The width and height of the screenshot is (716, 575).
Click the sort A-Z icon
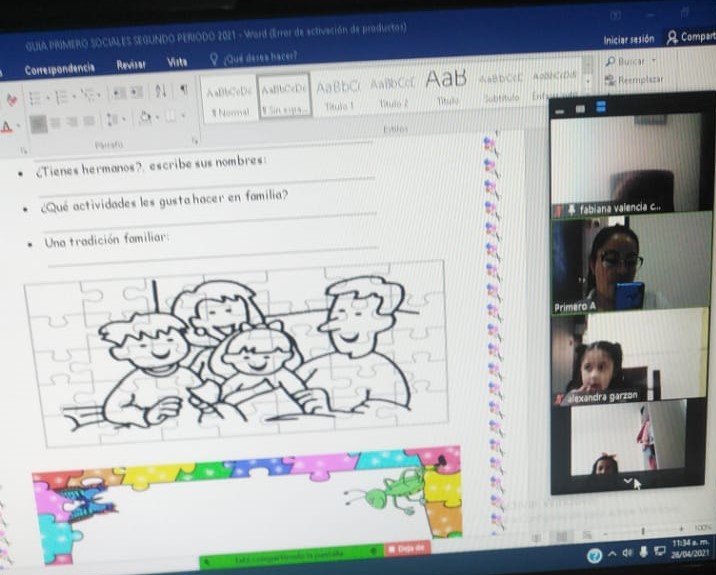[160, 91]
